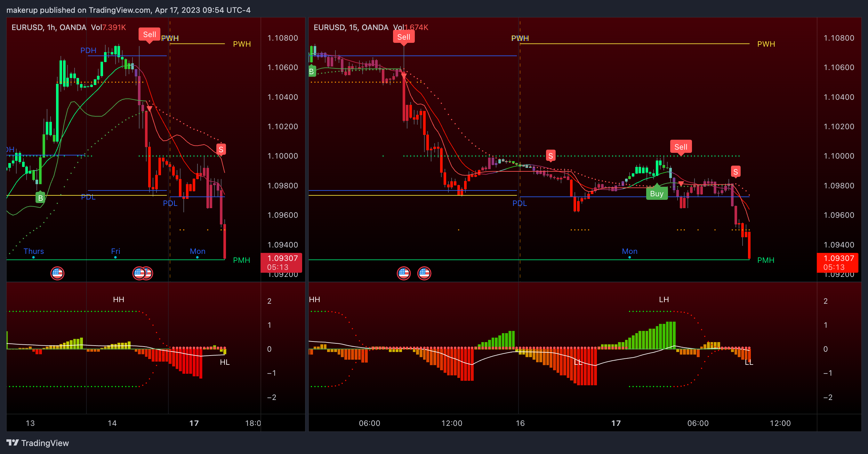
Task: Click the Thurs day label on 1h chart
Action: [x=34, y=251]
